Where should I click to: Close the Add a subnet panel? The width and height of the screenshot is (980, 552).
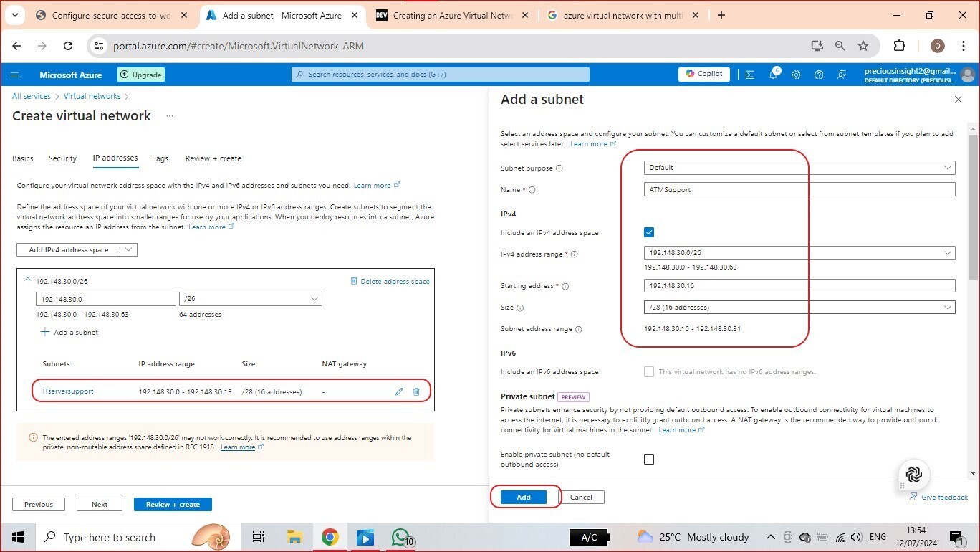pos(958,100)
